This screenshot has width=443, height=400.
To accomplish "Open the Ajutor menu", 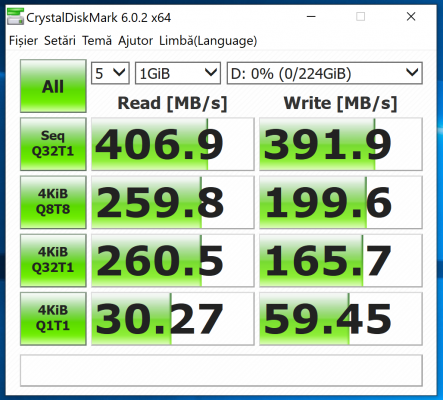I will point(135,41).
